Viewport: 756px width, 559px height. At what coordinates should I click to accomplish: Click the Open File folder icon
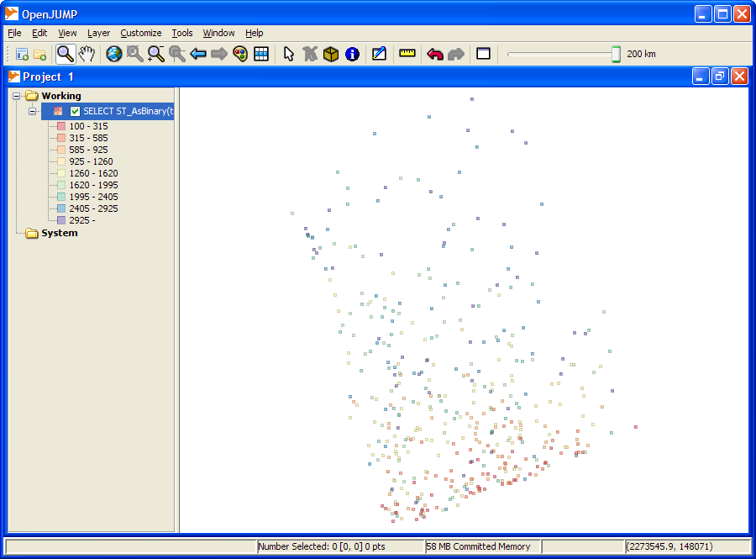pos(40,54)
